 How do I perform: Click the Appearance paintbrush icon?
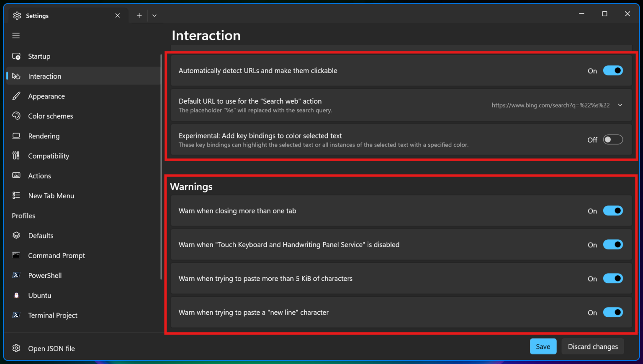click(x=16, y=96)
